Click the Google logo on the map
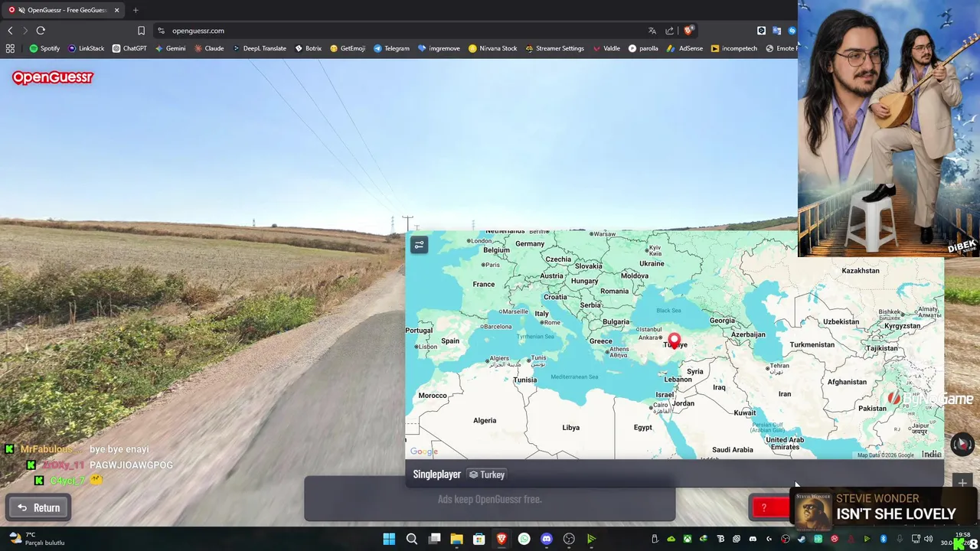 click(x=423, y=452)
